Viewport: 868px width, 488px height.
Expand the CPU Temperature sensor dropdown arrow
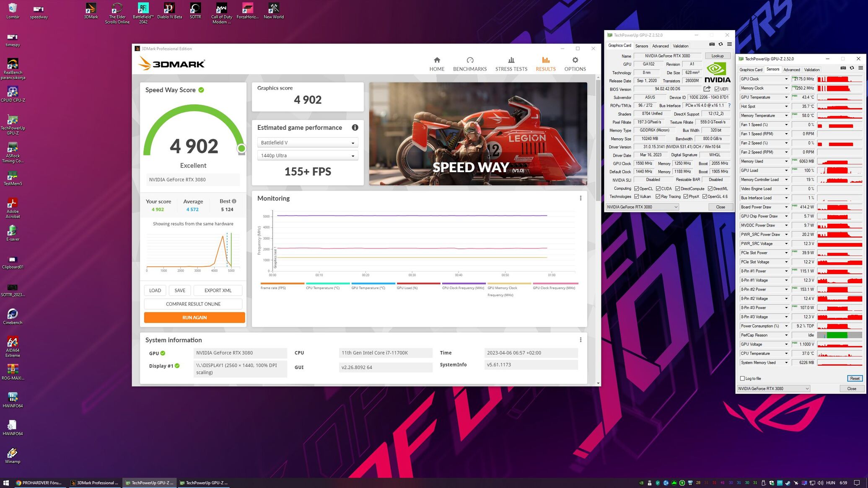[x=786, y=354]
